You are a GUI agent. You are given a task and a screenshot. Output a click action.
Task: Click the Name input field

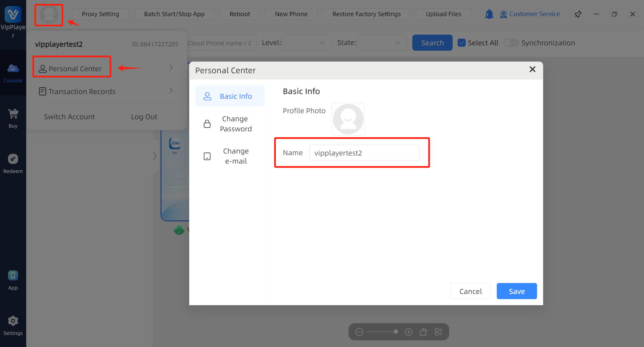(364, 153)
